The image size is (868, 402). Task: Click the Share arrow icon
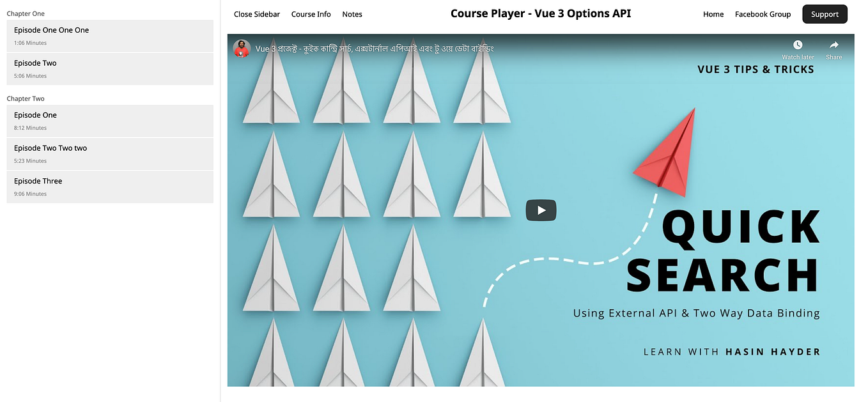tap(833, 45)
